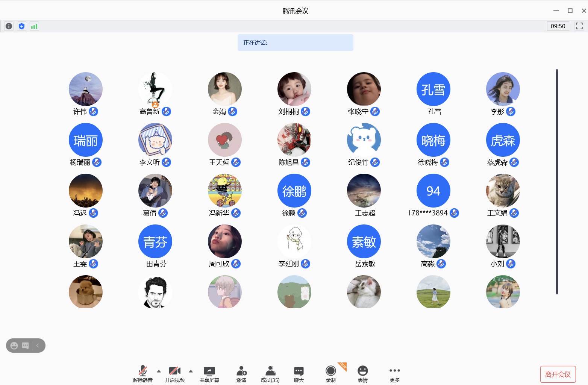This screenshot has width=588, height=385.
Task: Open the meeting info icon
Action: click(9, 26)
